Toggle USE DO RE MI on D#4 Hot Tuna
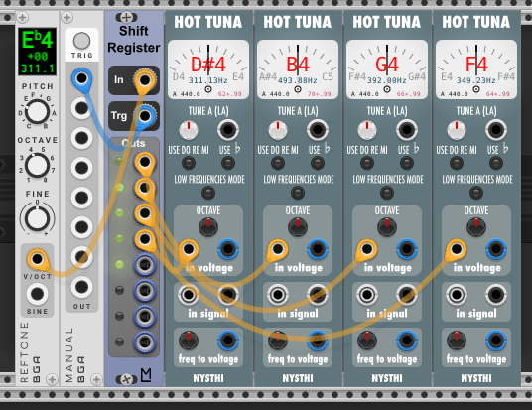Screen dimensions: 532x410 tap(189, 163)
